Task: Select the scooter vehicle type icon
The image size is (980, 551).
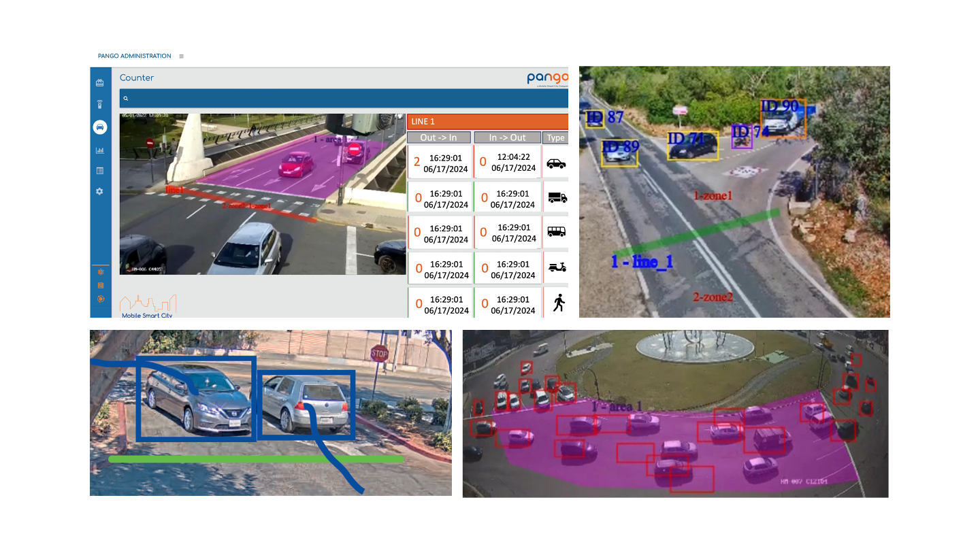Action: click(x=557, y=267)
